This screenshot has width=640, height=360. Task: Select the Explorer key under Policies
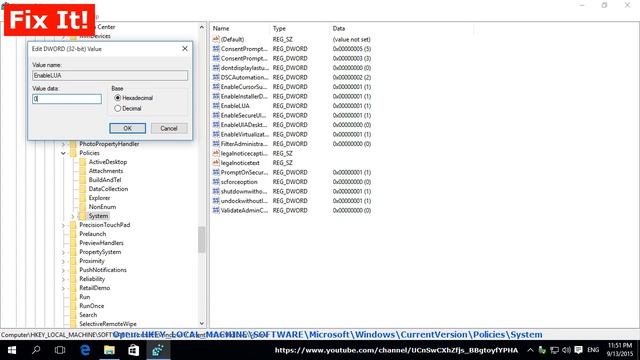pyautogui.click(x=100, y=198)
